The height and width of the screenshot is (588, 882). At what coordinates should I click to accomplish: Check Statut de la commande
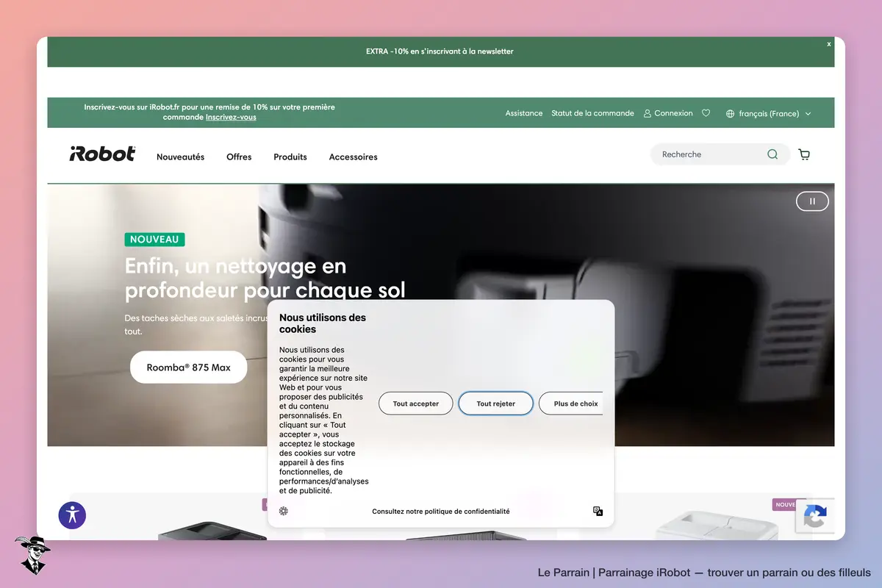click(592, 113)
